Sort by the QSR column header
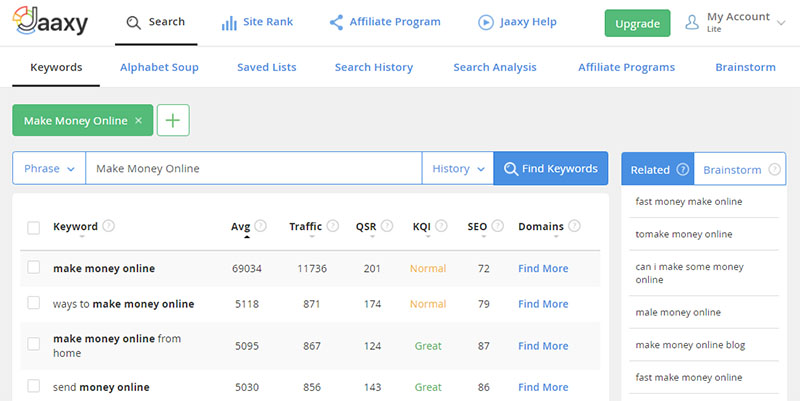 [x=366, y=227]
